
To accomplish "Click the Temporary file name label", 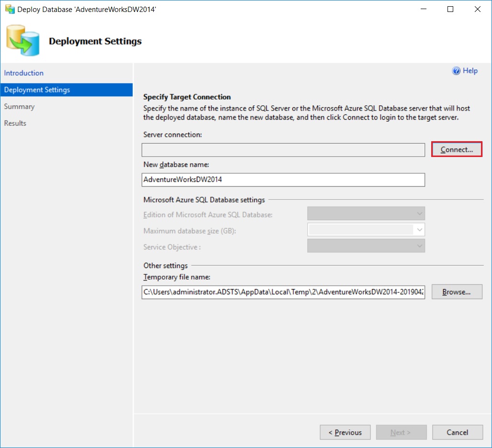I will 177,277.
